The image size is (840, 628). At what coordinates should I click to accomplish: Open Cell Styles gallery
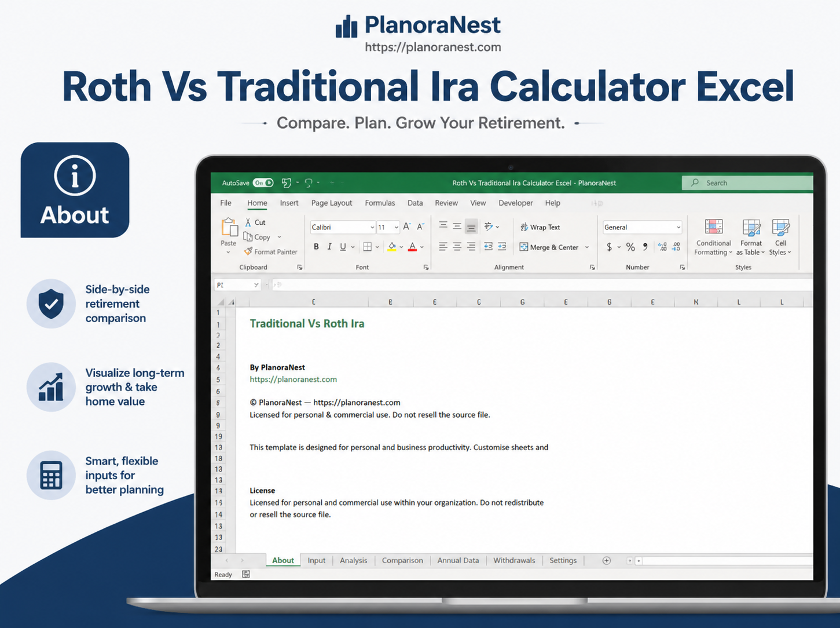tap(780, 237)
